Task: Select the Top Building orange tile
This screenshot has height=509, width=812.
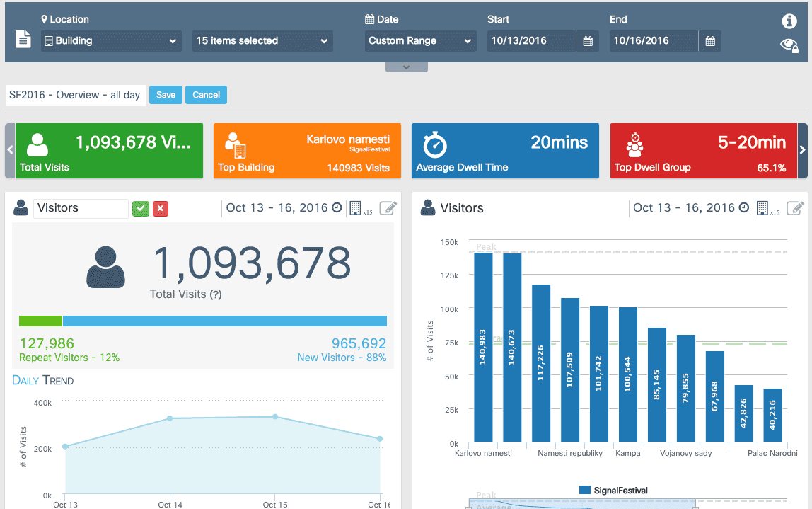Action: (307, 151)
